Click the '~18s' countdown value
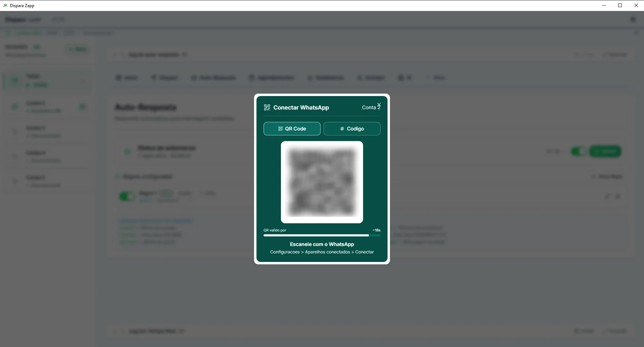Image resolution: width=644 pixels, height=347 pixels. (x=376, y=230)
